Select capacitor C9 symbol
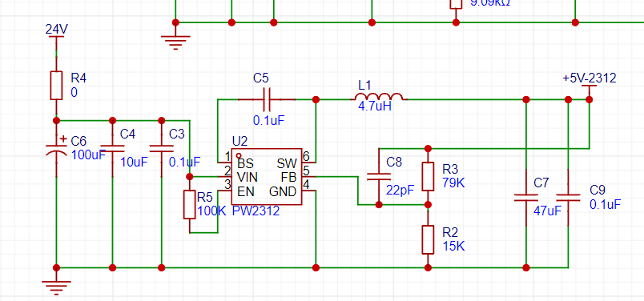The image size is (644, 301). [569, 198]
